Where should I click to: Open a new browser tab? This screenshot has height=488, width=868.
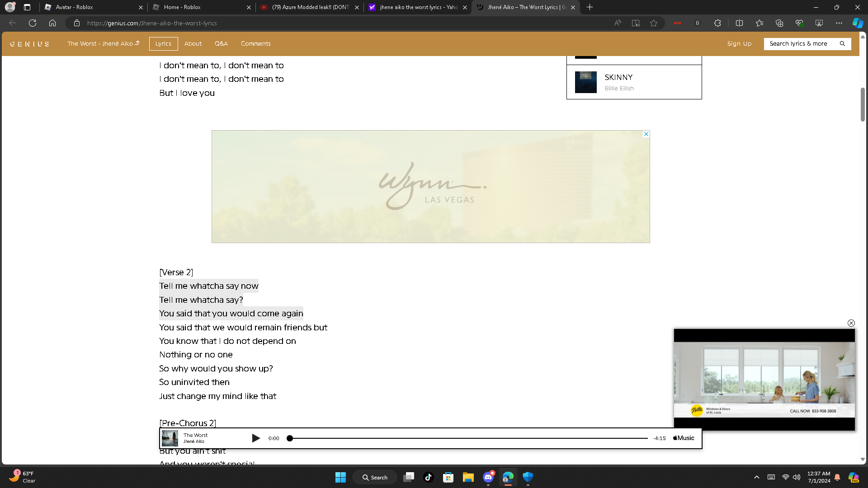pos(590,7)
